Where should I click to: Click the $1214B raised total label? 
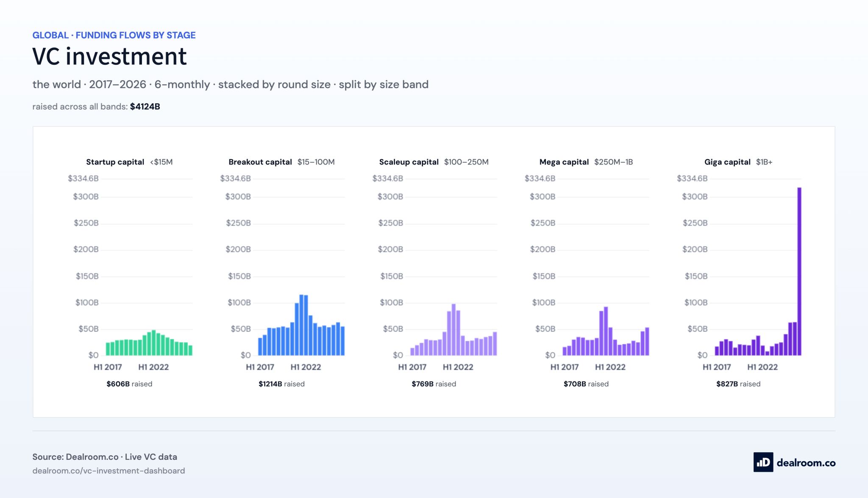(281, 384)
